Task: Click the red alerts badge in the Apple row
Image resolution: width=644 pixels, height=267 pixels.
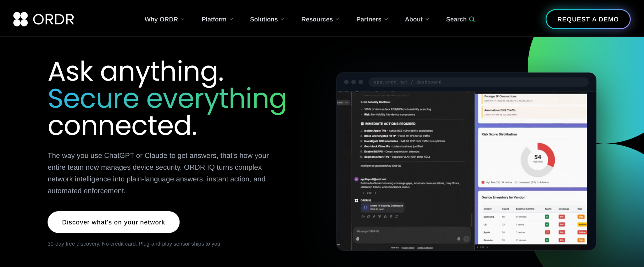Action: click(547, 232)
